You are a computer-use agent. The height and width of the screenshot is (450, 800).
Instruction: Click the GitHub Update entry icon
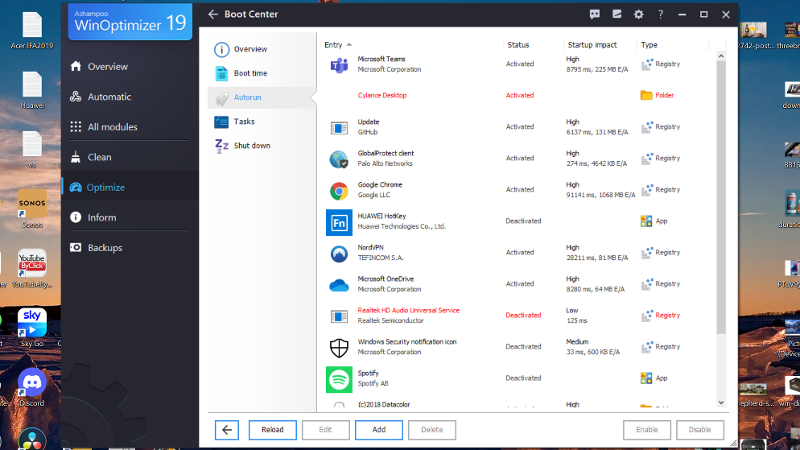pos(339,128)
